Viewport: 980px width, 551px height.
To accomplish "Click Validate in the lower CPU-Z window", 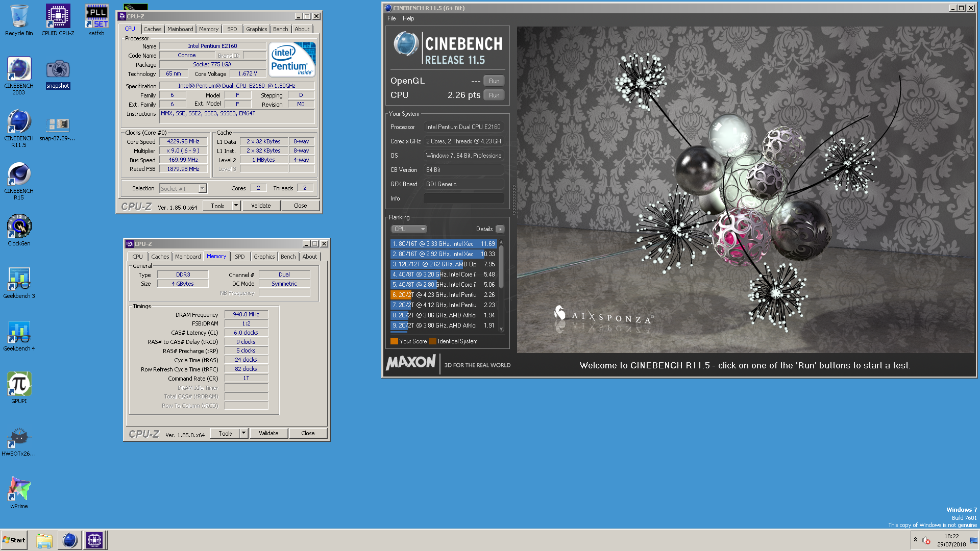I will (x=268, y=433).
